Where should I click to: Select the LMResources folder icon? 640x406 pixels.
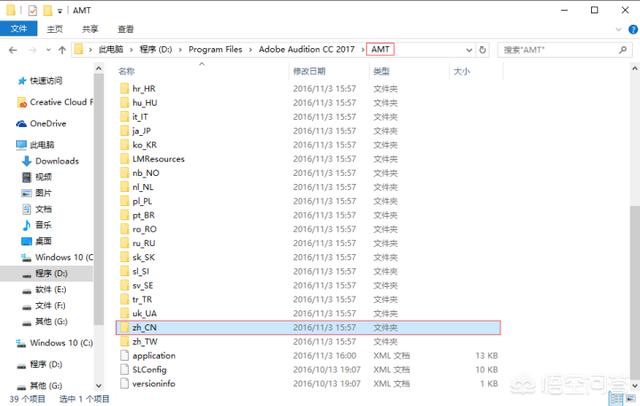125,159
